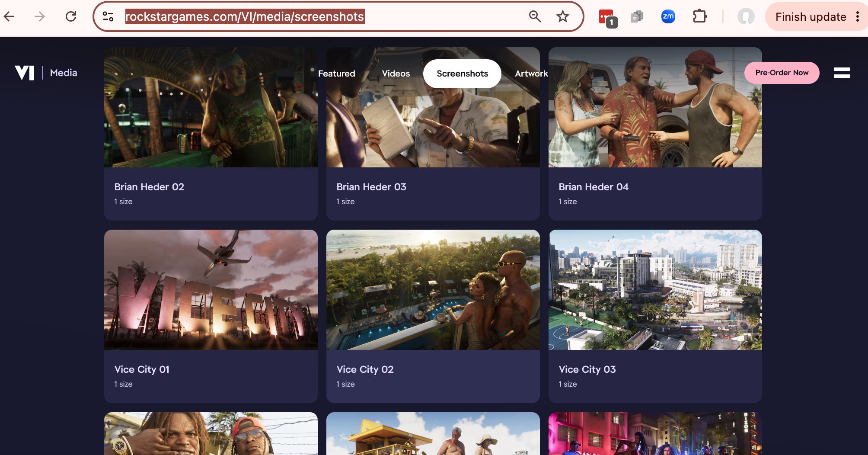Open the hamburger site menu
This screenshot has width=868, height=455.
click(842, 73)
